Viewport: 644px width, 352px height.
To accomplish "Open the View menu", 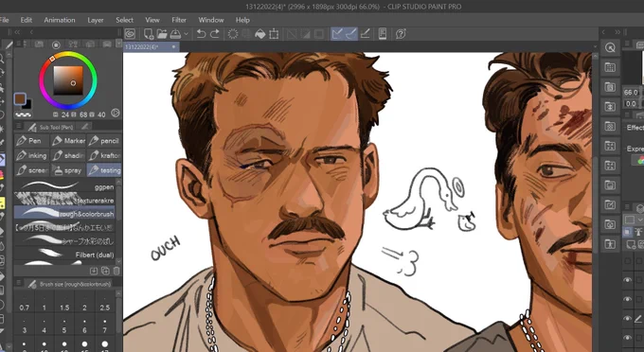I will point(152,20).
